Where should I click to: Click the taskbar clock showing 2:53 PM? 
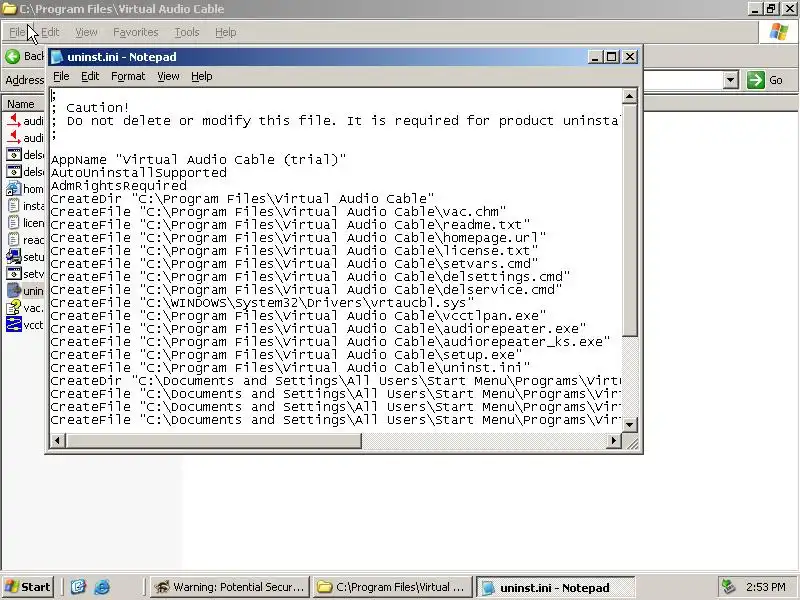coord(766,587)
